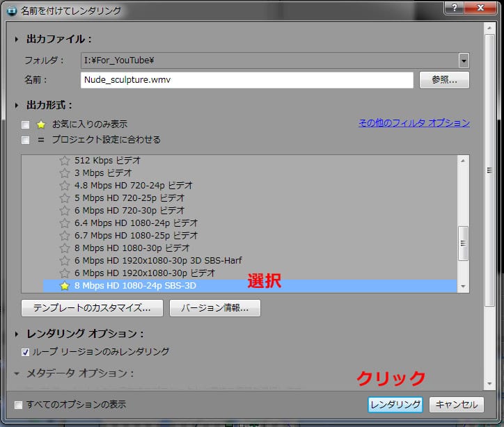Viewport: 504px width, 427px height.
Task: Click the レンダリング button
Action: (395, 405)
